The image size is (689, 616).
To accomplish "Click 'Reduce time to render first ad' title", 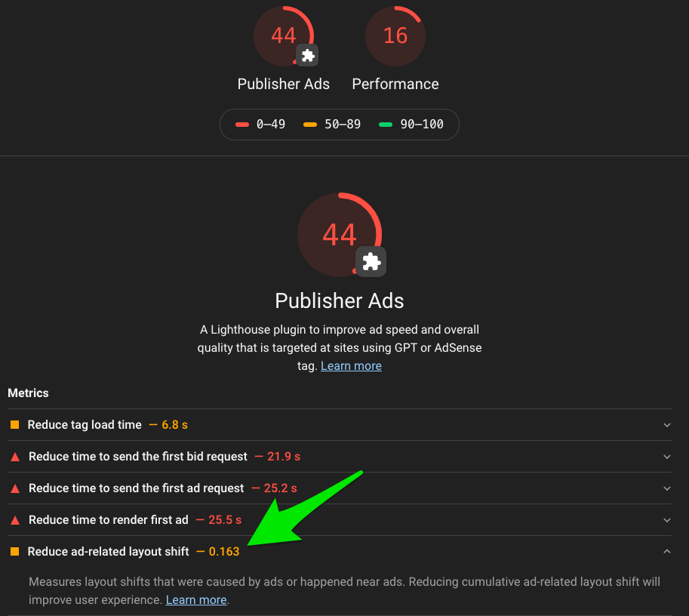I will click(109, 519).
